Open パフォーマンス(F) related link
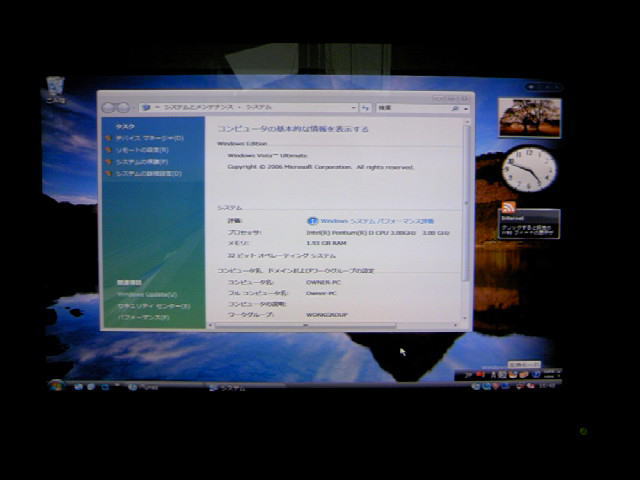Viewport: 640px width, 480px height. (143, 317)
